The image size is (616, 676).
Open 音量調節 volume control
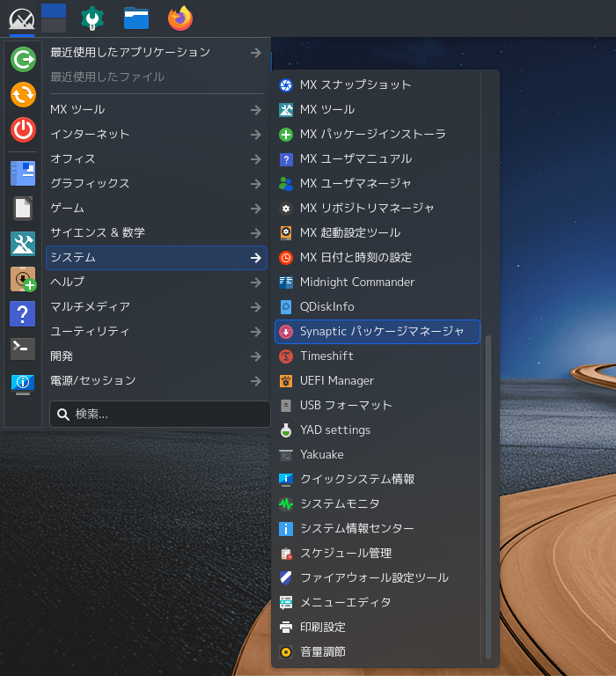coord(378,652)
